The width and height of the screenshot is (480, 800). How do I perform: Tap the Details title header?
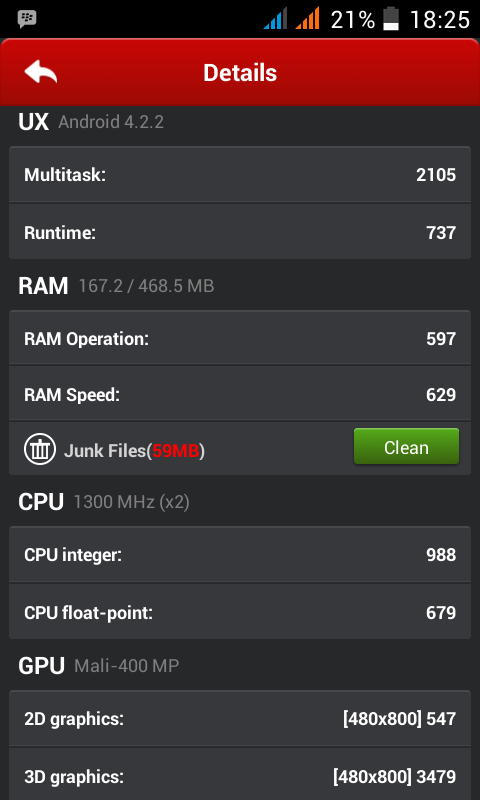click(x=240, y=72)
